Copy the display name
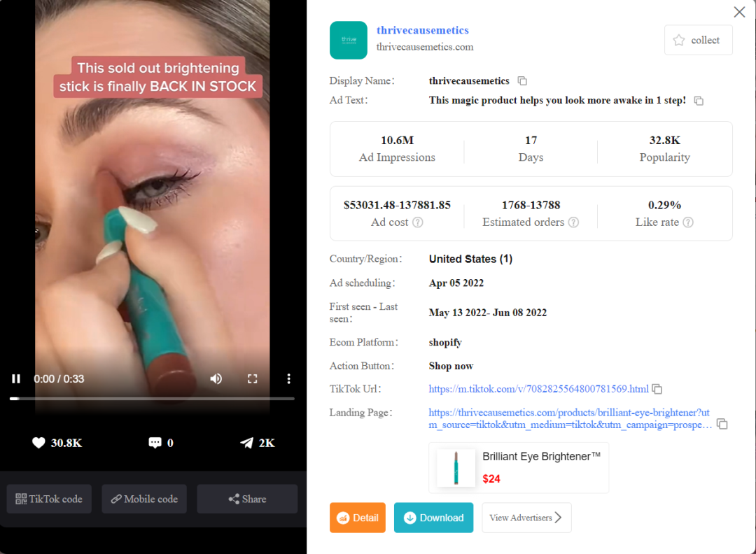This screenshot has height=554, width=756. (522, 80)
